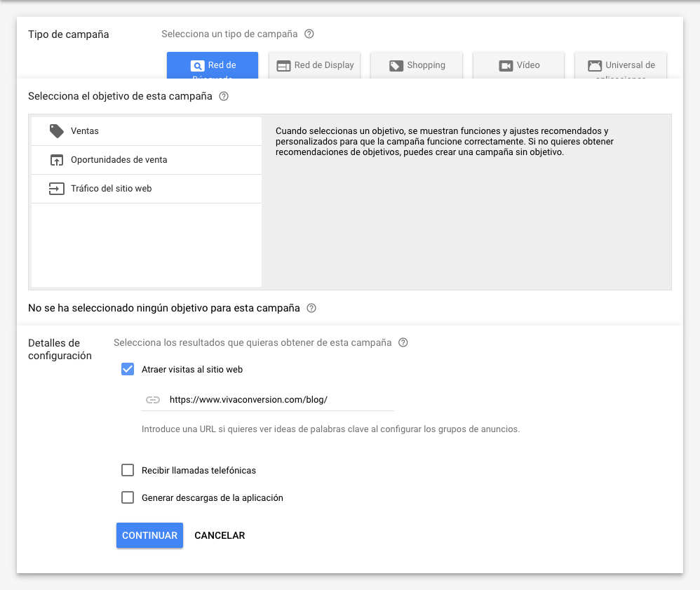Click help icon beside desired results prompt

point(403,343)
